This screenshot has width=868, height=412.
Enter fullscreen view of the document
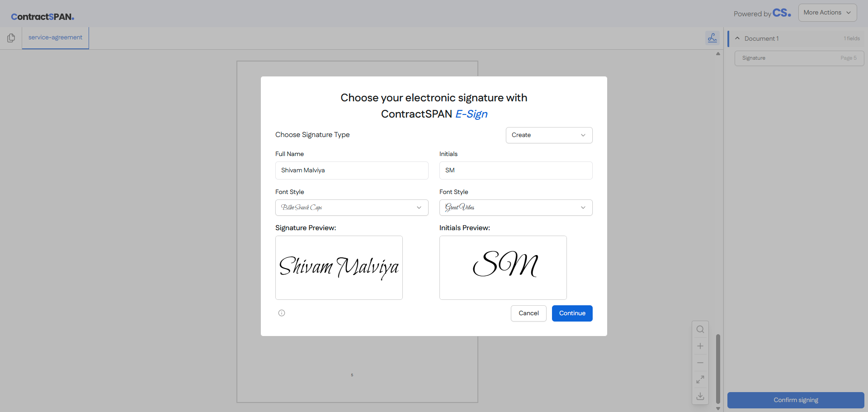click(700, 379)
